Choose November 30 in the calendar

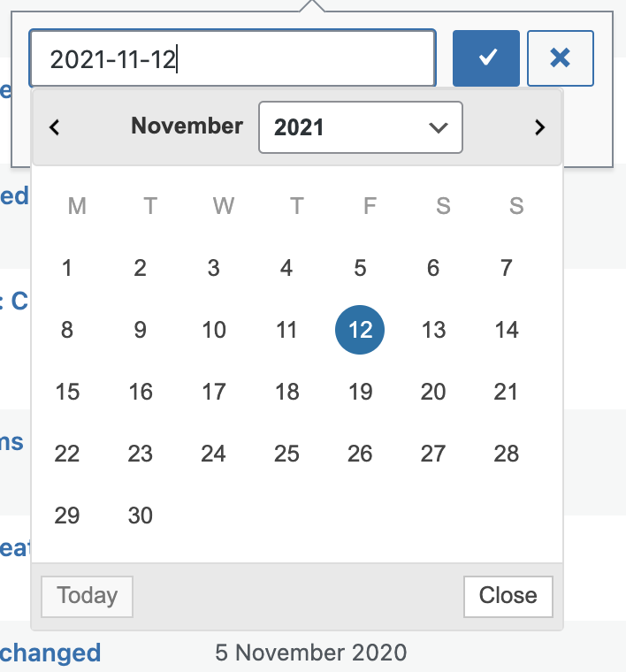point(141,515)
